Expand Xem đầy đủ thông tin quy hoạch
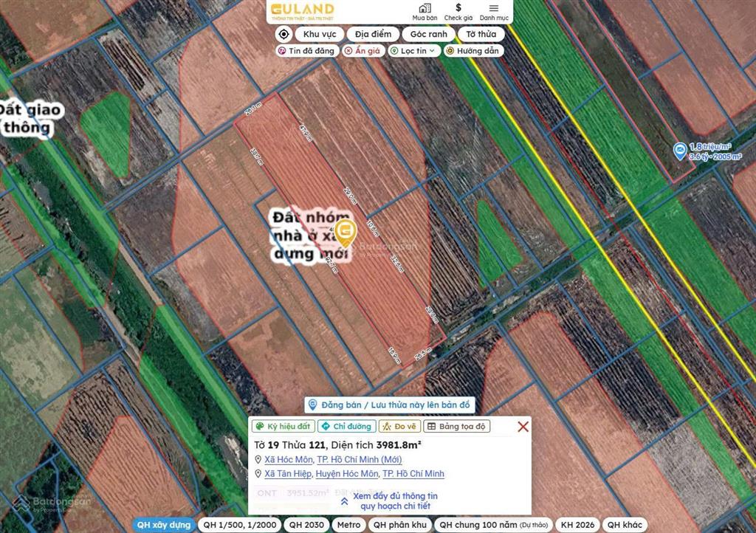Screen dimensions: 756x533 (390, 501)
